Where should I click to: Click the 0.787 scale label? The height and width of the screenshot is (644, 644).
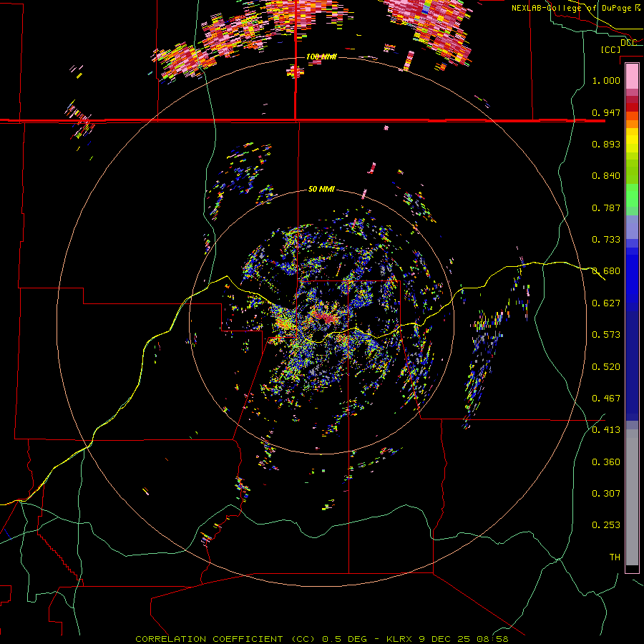[x=606, y=208]
